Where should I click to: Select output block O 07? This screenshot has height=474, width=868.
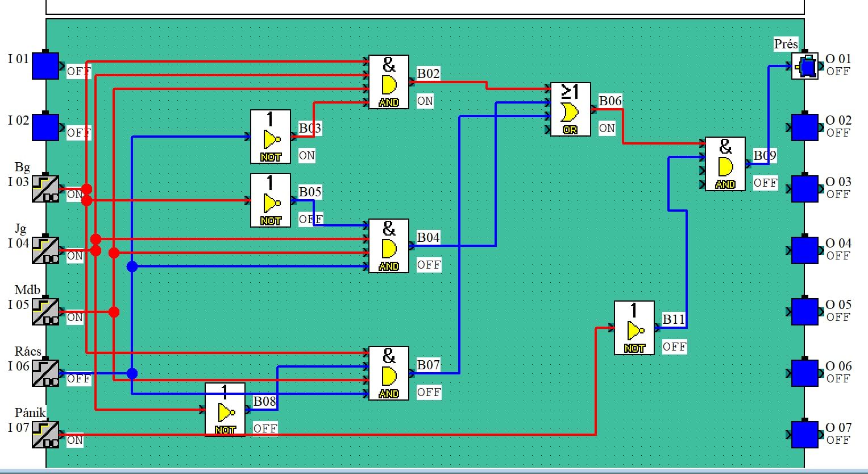(x=805, y=434)
